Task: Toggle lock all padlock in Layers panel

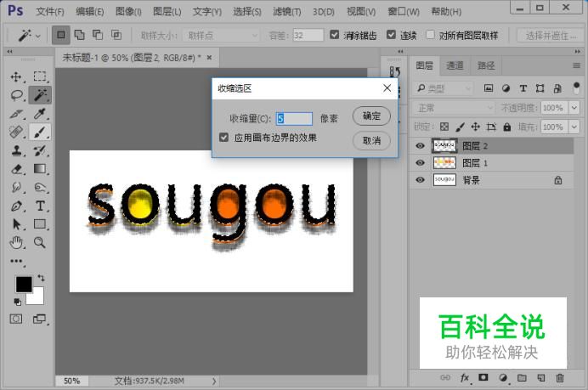Action: (507, 127)
